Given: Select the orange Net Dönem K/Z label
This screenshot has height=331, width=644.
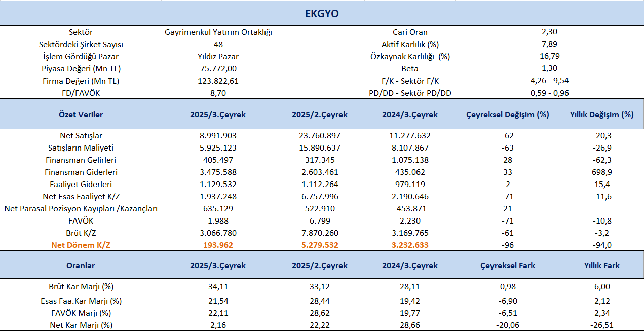Looking at the screenshot, I should (x=81, y=245).
